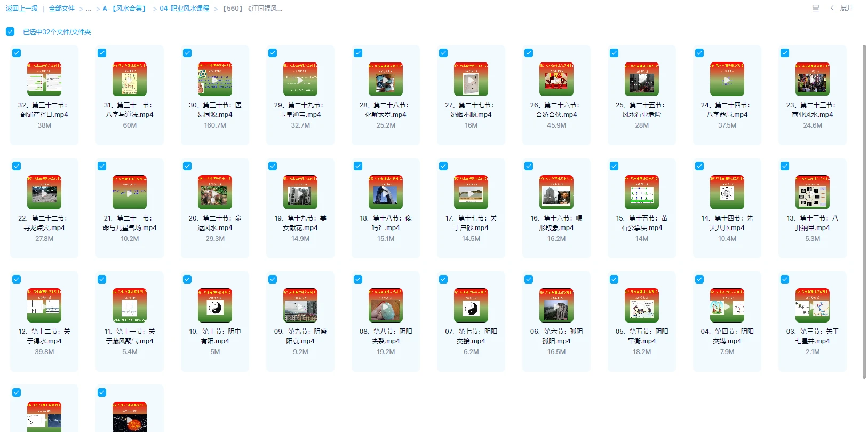Open video icon for 10 阴中有阳.mp4

point(215,305)
